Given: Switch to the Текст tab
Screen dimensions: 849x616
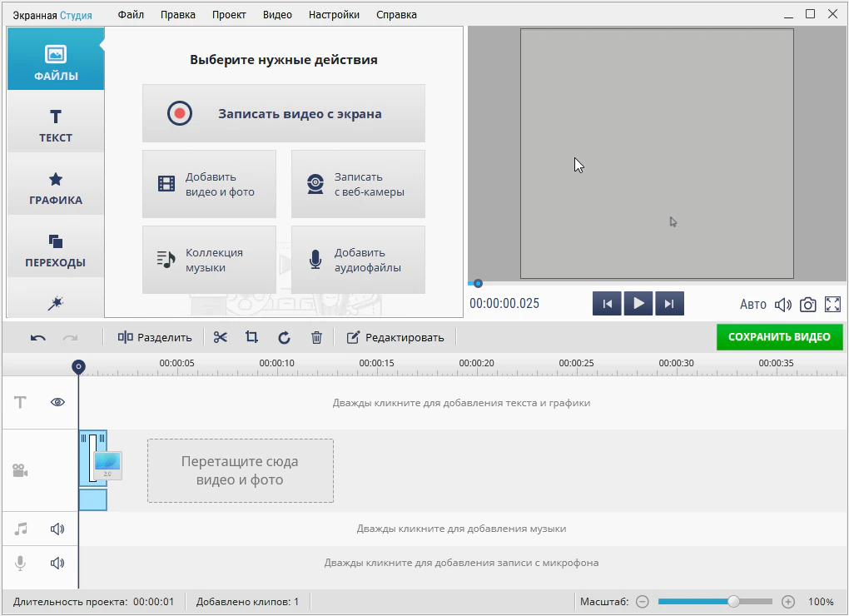Looking at the screenshot, I should [56, 125].
